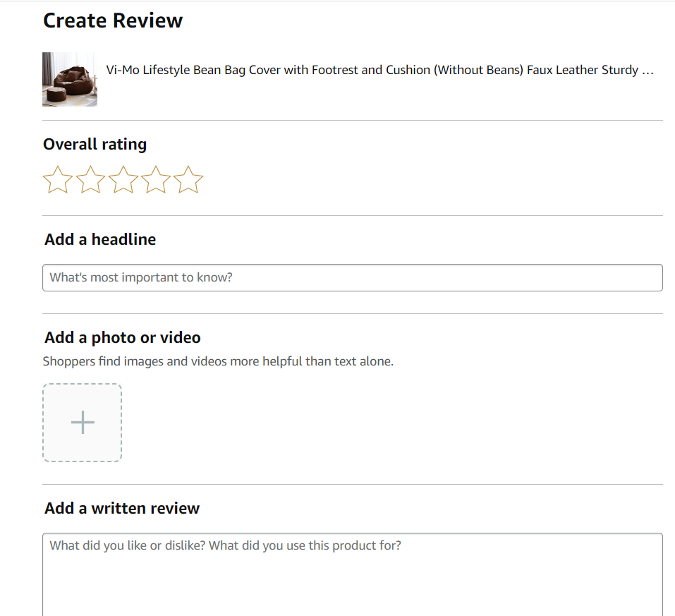Click the shoppers helpfulness hint text
This screenshot has width=675, height=616.
pyautogui.click(x=219, y=361)
